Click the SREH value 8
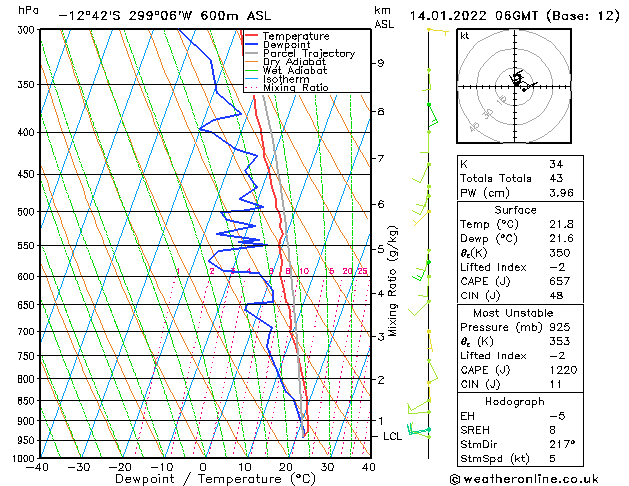Viewport: 629px width, 486px height. pos(552,430)
